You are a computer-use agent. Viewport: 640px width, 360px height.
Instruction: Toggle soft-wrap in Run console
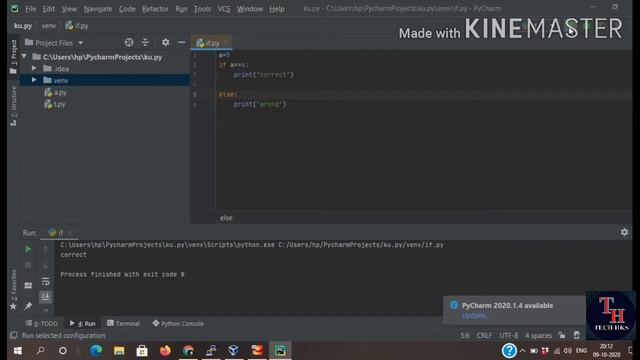click(45, 282)
